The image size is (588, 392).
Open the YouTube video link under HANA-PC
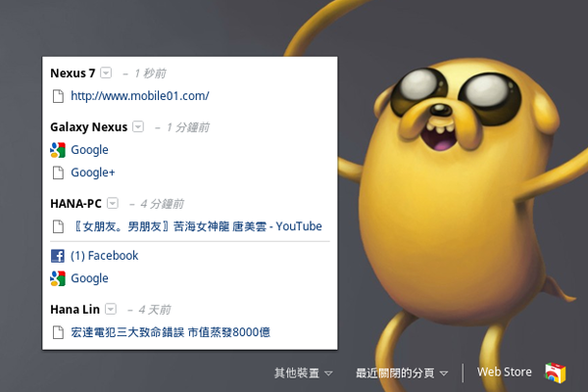[x=197, y=226]
